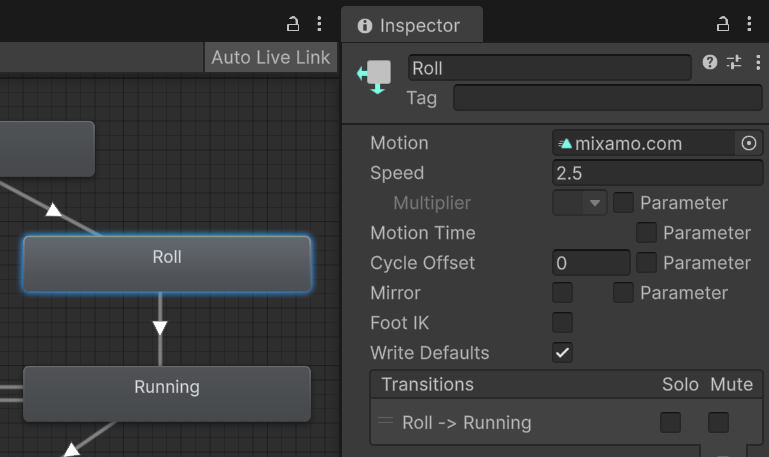Image resolution: width=769 pixels, height=457 pixels.
Task: Enable the Multiplier Parameter checkbox
Action: (623, 203)
